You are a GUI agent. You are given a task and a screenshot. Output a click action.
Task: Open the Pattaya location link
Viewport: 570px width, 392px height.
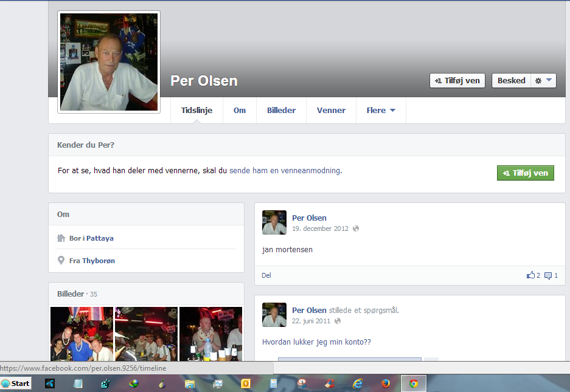point(100,238)
